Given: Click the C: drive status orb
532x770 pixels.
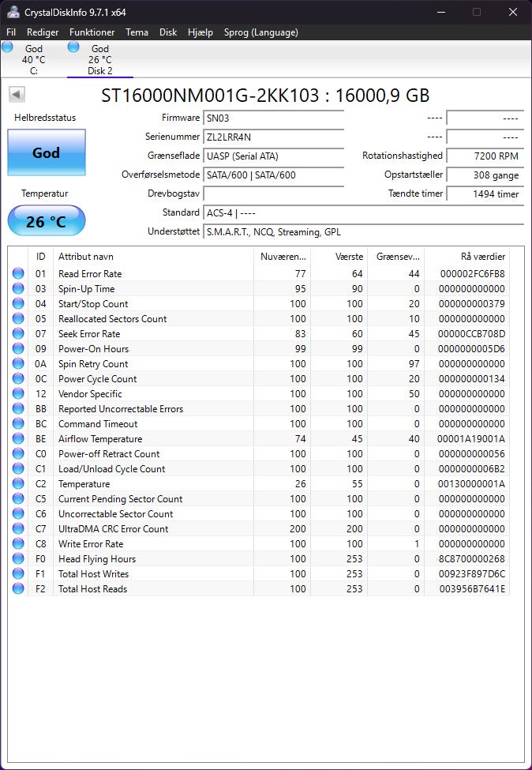Looking at the screenshot, I should [8, 47].
